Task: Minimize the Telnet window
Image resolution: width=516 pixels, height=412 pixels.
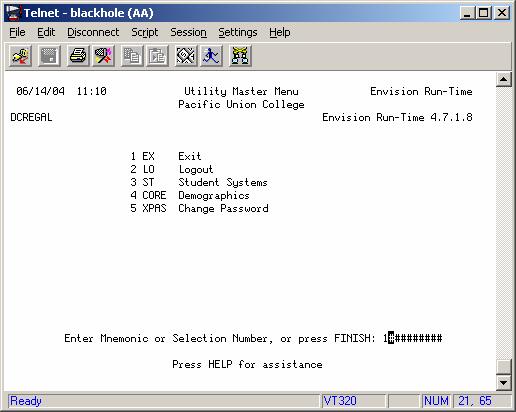Action: [467, 13]
